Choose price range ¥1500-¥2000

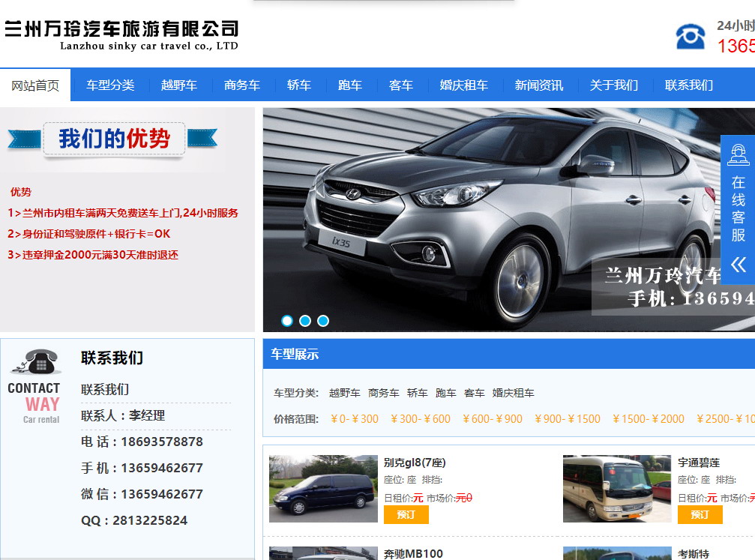(649, 419)
